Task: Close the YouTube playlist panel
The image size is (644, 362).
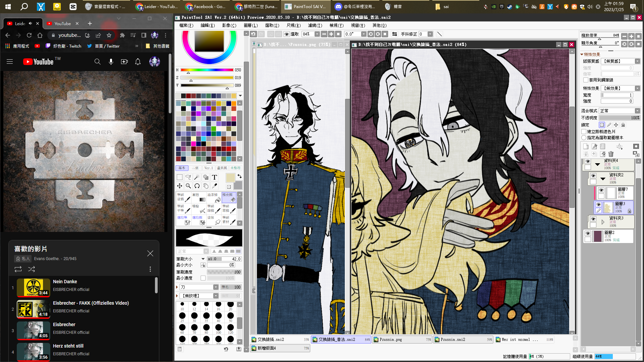Action: coord(150,254)
